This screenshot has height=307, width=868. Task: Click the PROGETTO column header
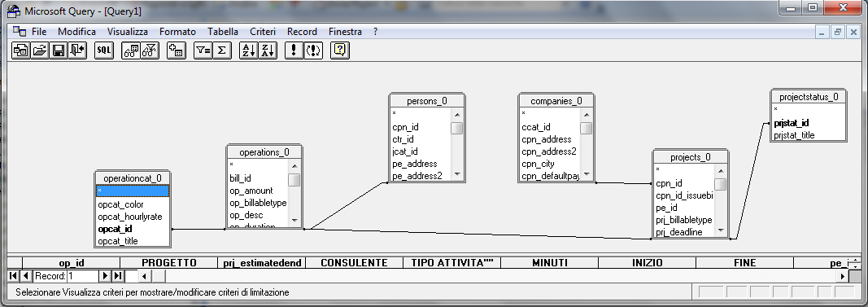coord(169,263)
